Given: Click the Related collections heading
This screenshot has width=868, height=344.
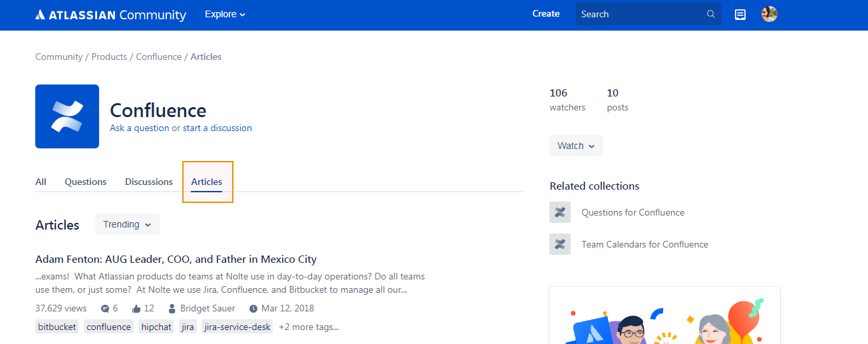Looking at the screenshot, I should coord(595,186).
